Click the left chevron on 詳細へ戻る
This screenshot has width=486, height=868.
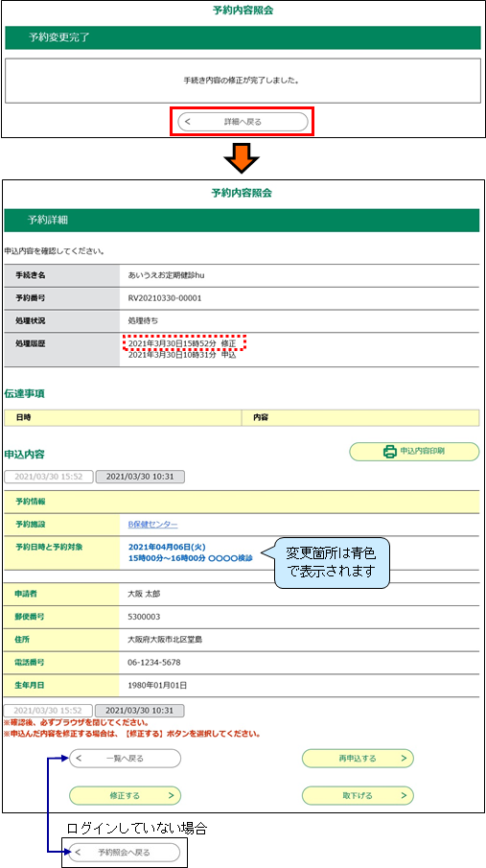[187, 122]
